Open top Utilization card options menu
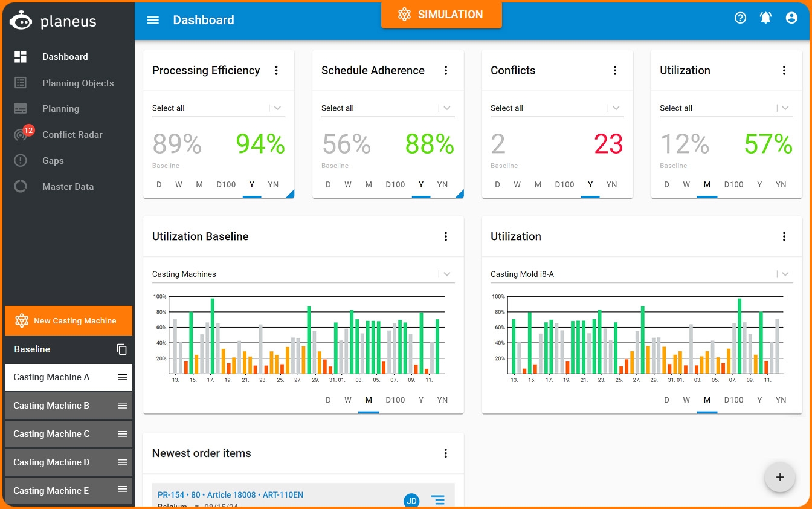This screenshot has width=812, height=509. coord(784,71)
